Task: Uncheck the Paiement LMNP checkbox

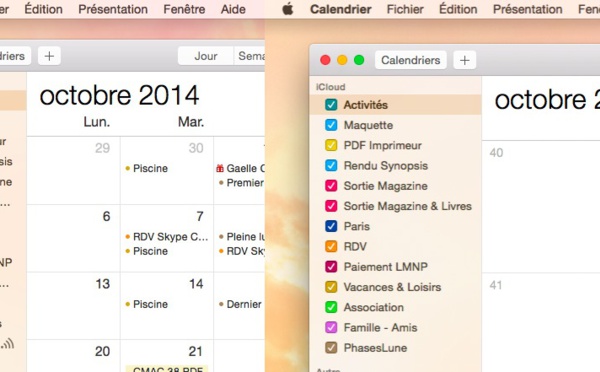Action: (331, 267)
